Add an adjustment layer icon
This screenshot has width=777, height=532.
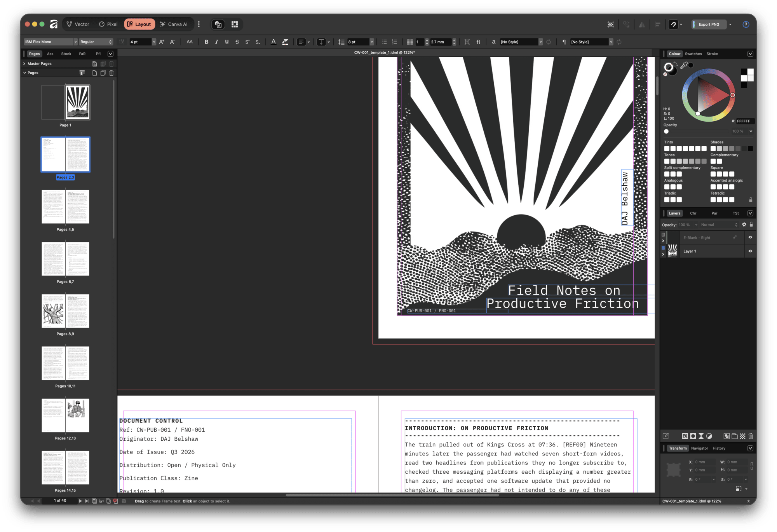(709, 436)
